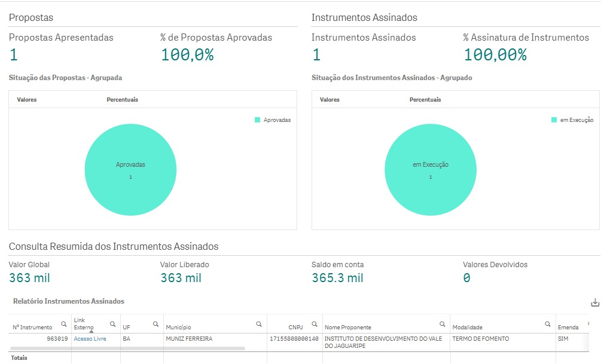Image resolution: width=601 pixels, height=364 pixels.
Task: Open the Acesso Livre link
Action: (x=90, y=339)
